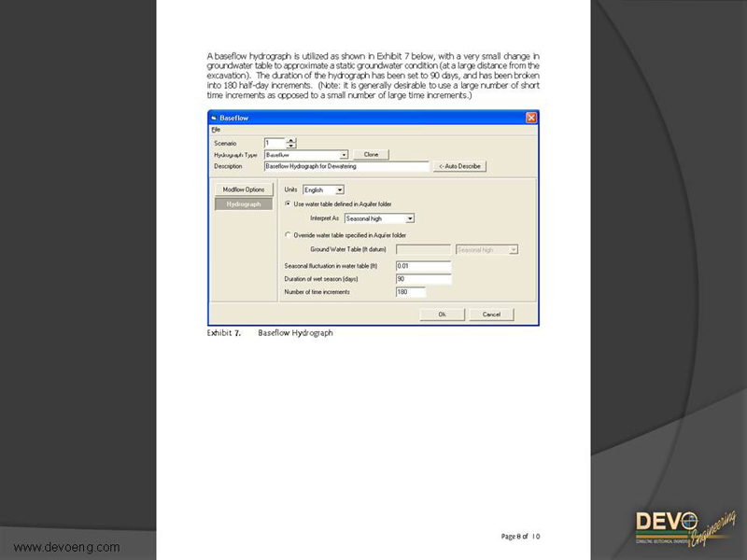Expand the Hydrograph Type dropdown
The width and height of the screenshot is (747, 560).
pos(344,154)
